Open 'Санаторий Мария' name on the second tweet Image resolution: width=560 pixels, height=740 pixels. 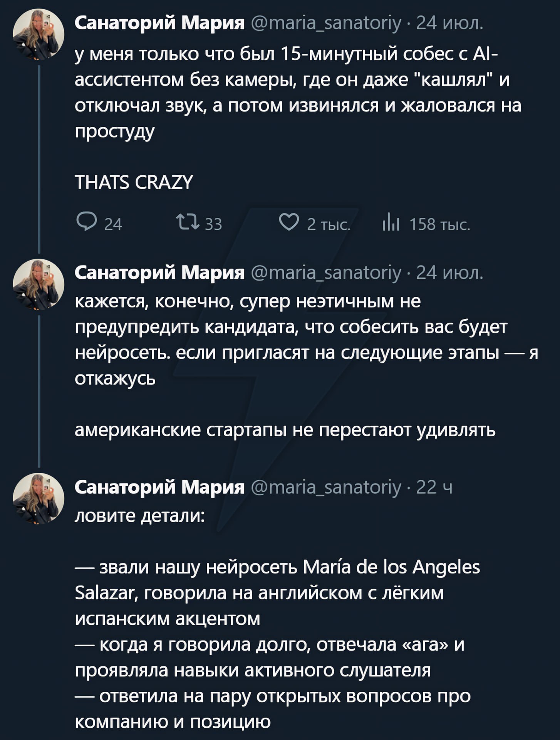point(159,273)
